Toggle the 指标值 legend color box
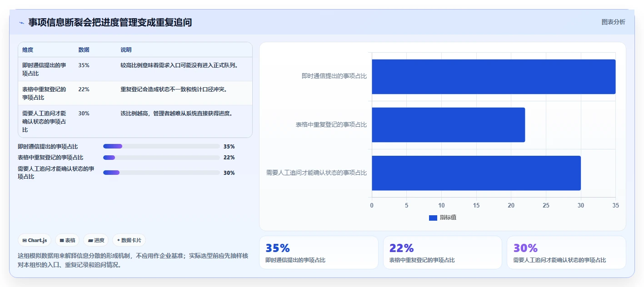 point(433,218)
